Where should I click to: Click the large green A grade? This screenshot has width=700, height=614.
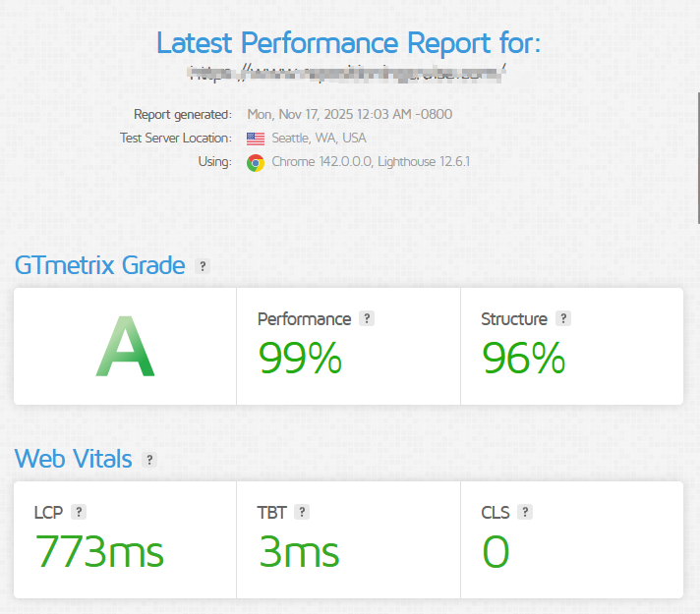tap(125, 349)
